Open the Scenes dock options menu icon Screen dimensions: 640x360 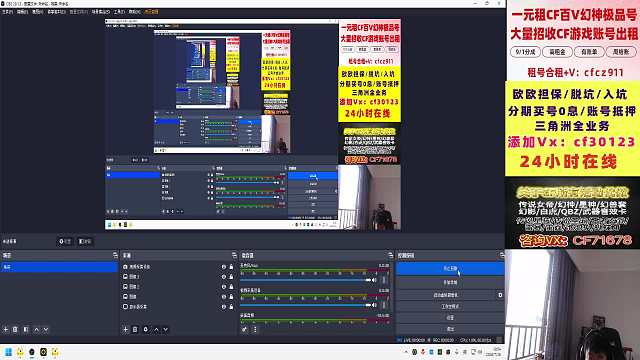(115, 255)
